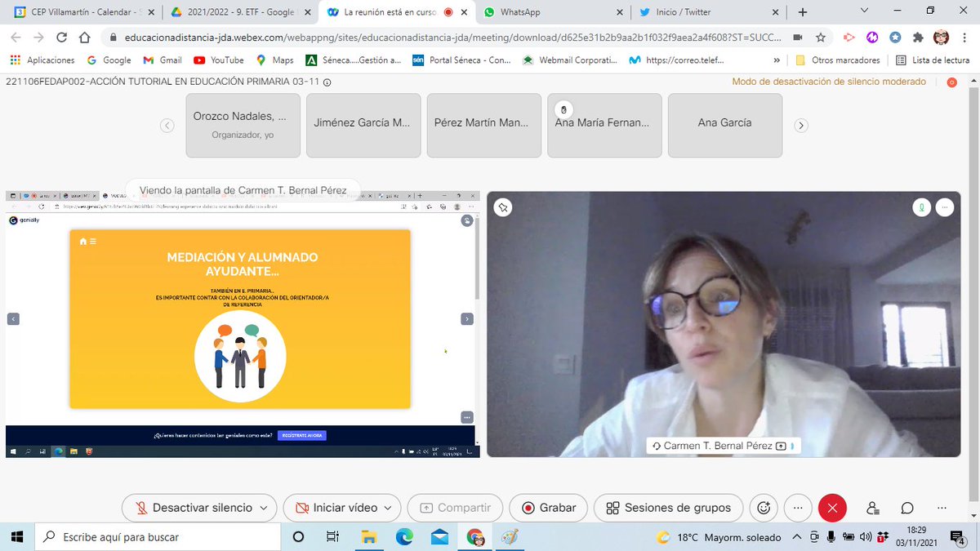Open ellipsis menu on Carmen's video
This screenshot has width=980, height=551.
click(x=945, y=207)
